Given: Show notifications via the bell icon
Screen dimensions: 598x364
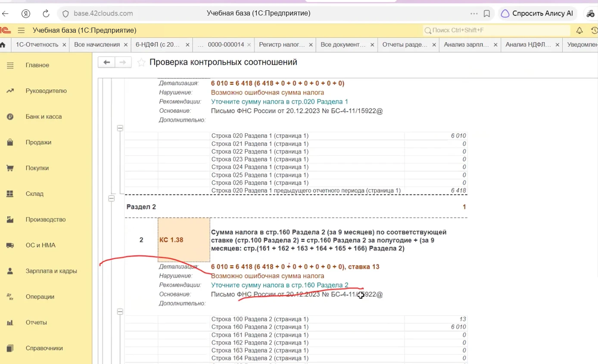Looking at the screenshot, I should [579, 31].
